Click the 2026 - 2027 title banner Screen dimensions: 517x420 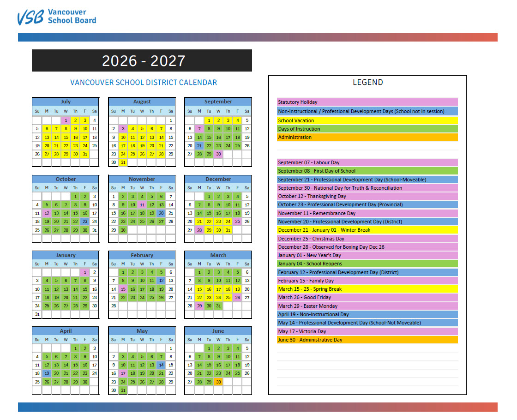[x=141, y=60]
